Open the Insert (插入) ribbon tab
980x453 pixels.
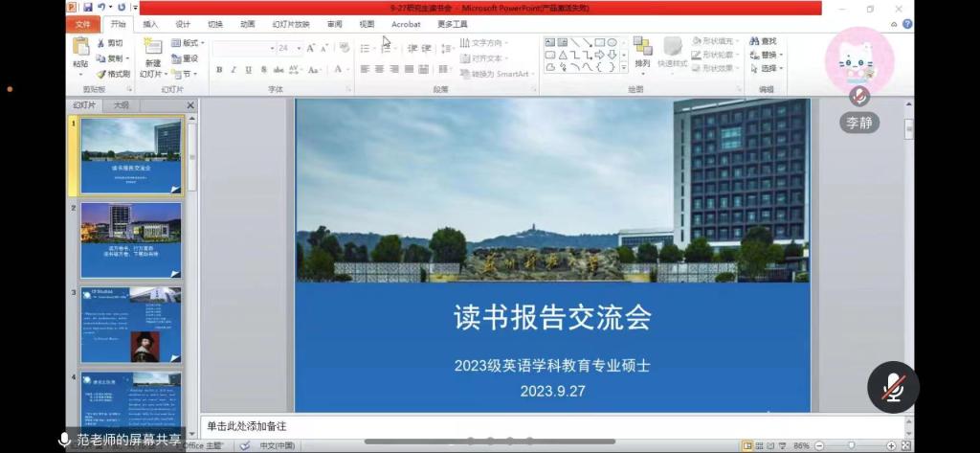(x=150, y=24)
